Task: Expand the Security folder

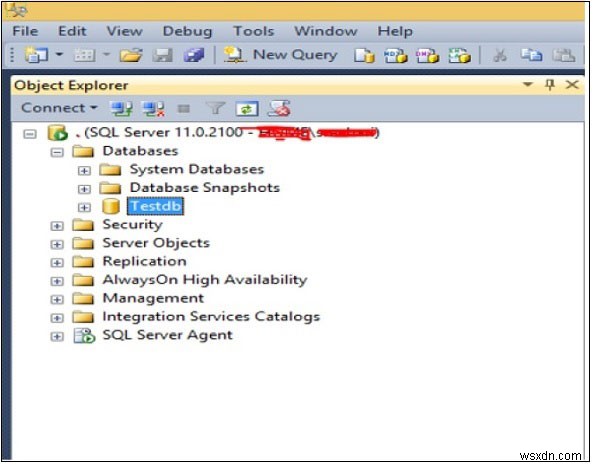Action: click(x=57, y=226)
